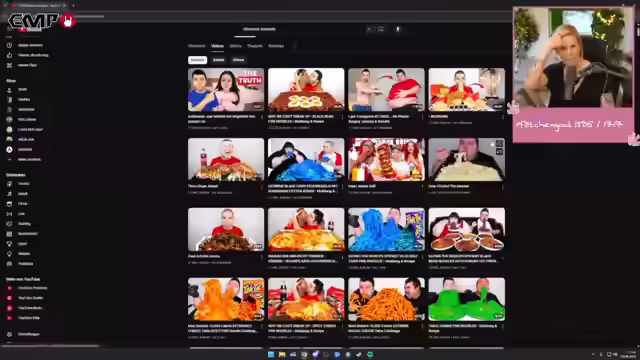Click Watch Later overlay icon on pasta thumbnail
The image size is (640, 360).
(x=499, y=144)
